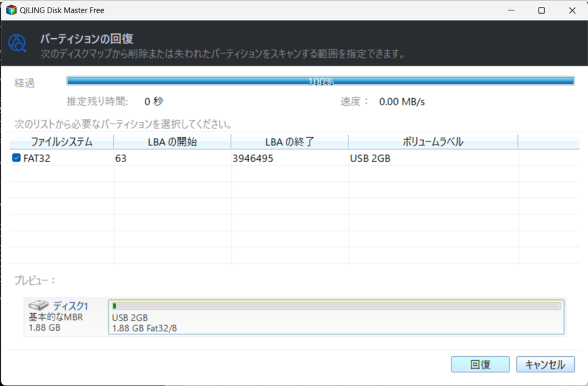Click the プレビュー label

point(35,280)
